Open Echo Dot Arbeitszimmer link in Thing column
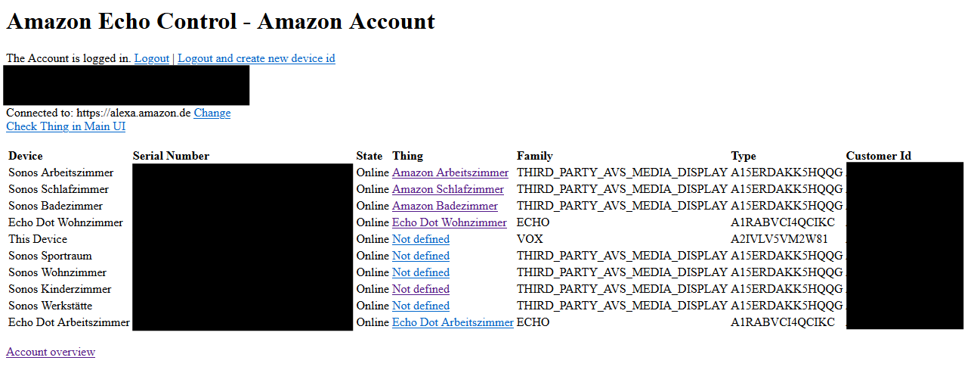The height and width of the screenshot is (376, 980). [453, 322]
